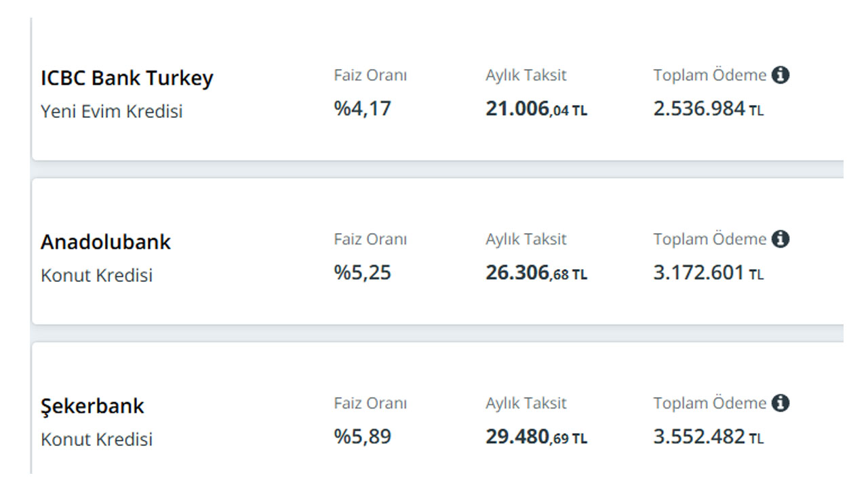Click ICBC row Faiz Oranı label

[370, 75]
